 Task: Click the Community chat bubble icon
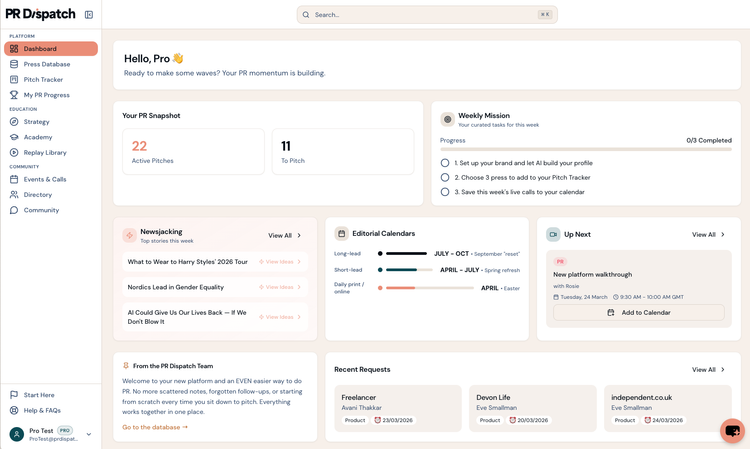(x=14, y=210)
